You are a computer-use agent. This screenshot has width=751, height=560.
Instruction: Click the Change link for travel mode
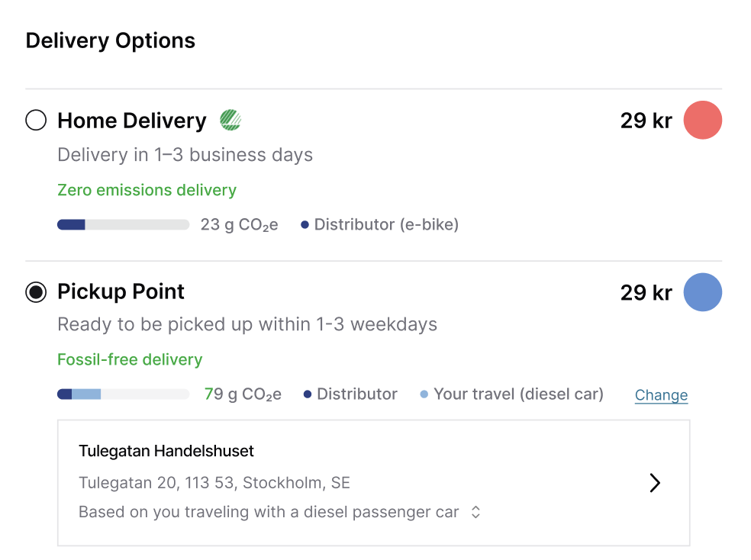click(661, 395)
